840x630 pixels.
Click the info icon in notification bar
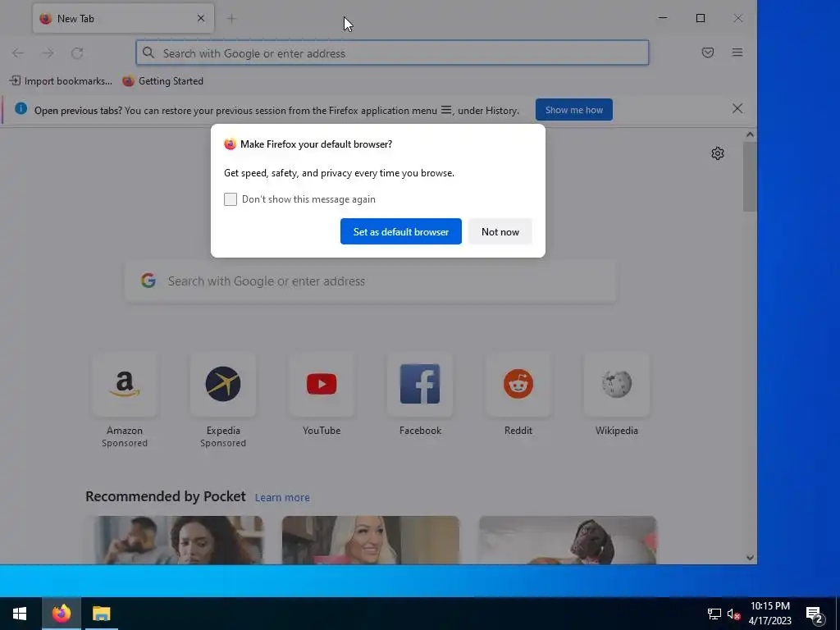tap(21, 109)
